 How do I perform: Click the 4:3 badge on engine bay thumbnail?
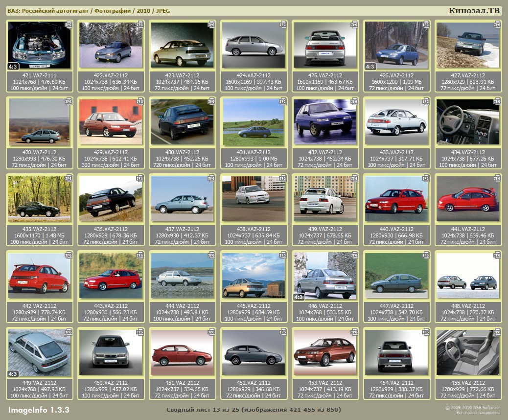13,67
